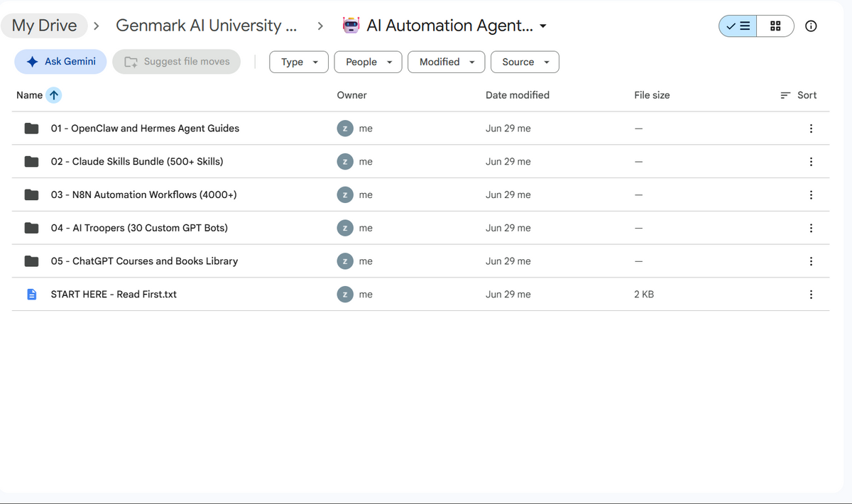Open the People filter dropdown
Viewport: 852px width, 504px height.
click(x=368, y=62)
